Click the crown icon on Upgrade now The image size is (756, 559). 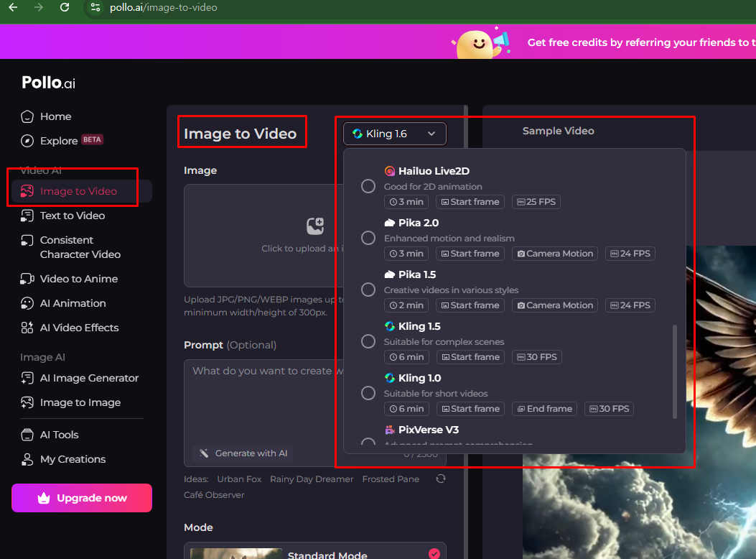coord(44,498)
